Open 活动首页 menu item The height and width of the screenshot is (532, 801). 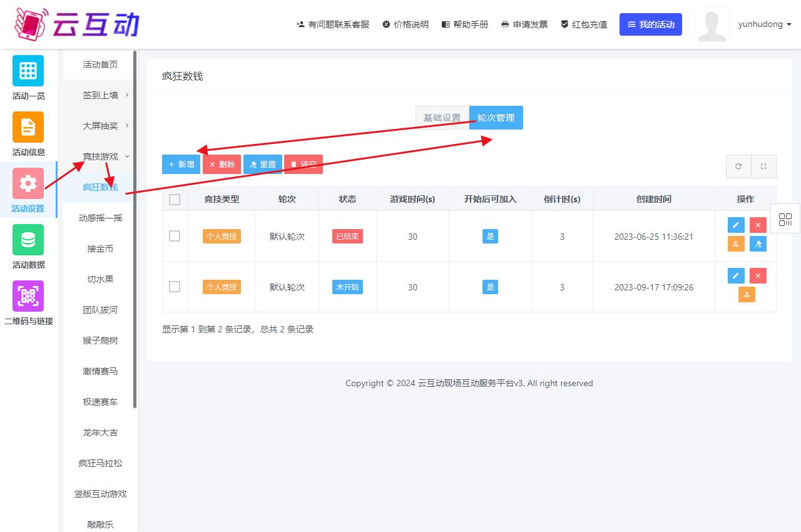click(x=100, y=64)
